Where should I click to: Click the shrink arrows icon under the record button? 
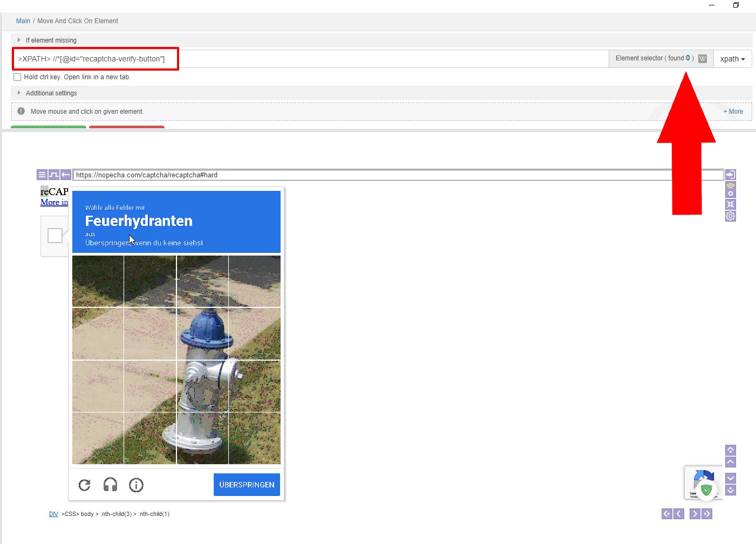(x=731, y=204)
